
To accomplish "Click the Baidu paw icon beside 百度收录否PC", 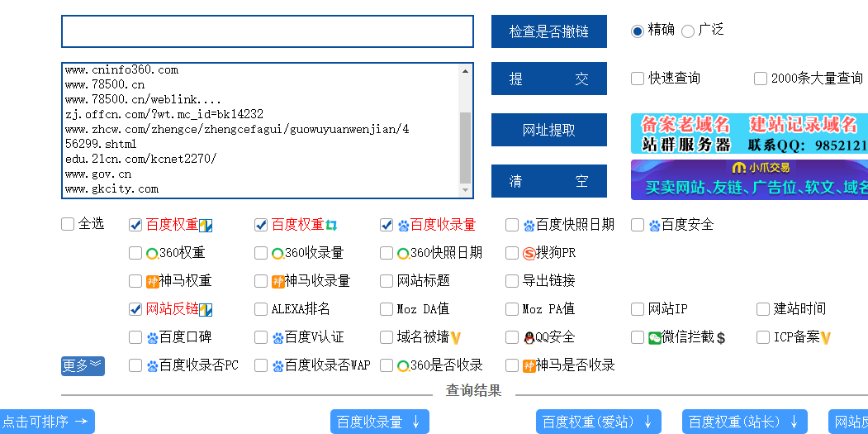I will coord(152,366).
